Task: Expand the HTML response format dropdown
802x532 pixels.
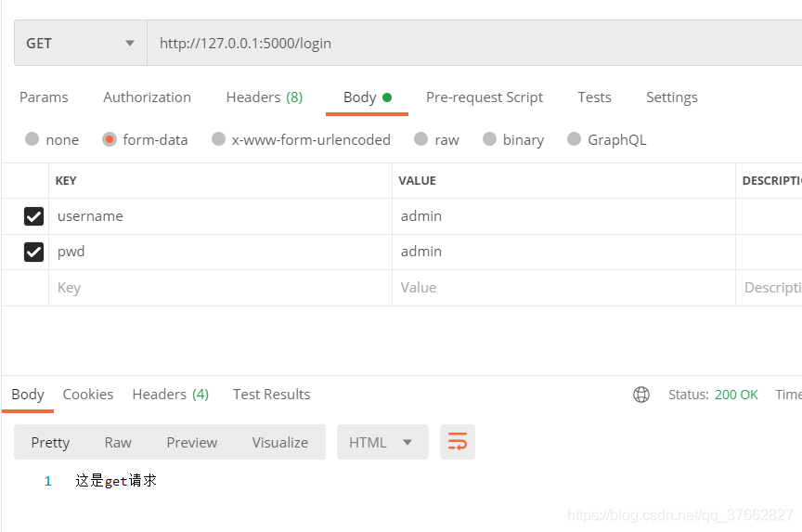Action: 382,442
